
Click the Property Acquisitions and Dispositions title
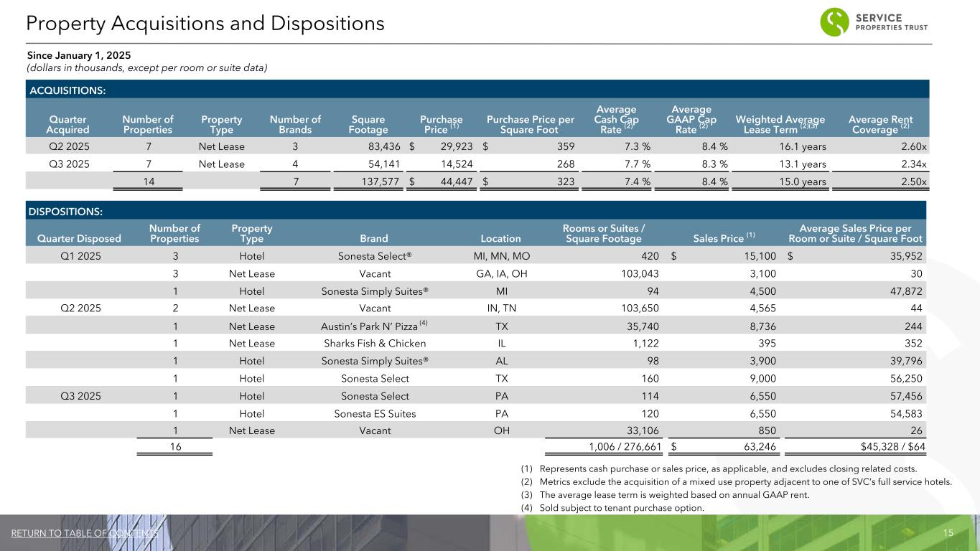point(205,24)
